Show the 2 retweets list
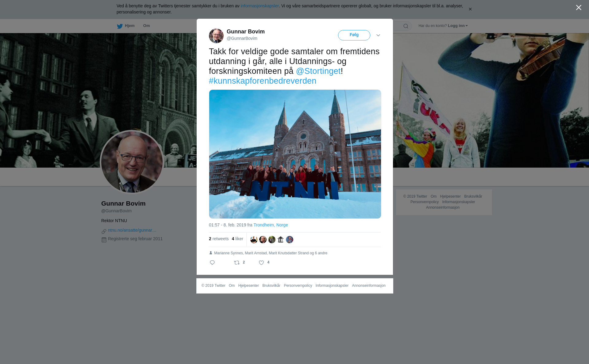Image resolution: width=589 pixels, height=364 pixels. pos(219,239)
